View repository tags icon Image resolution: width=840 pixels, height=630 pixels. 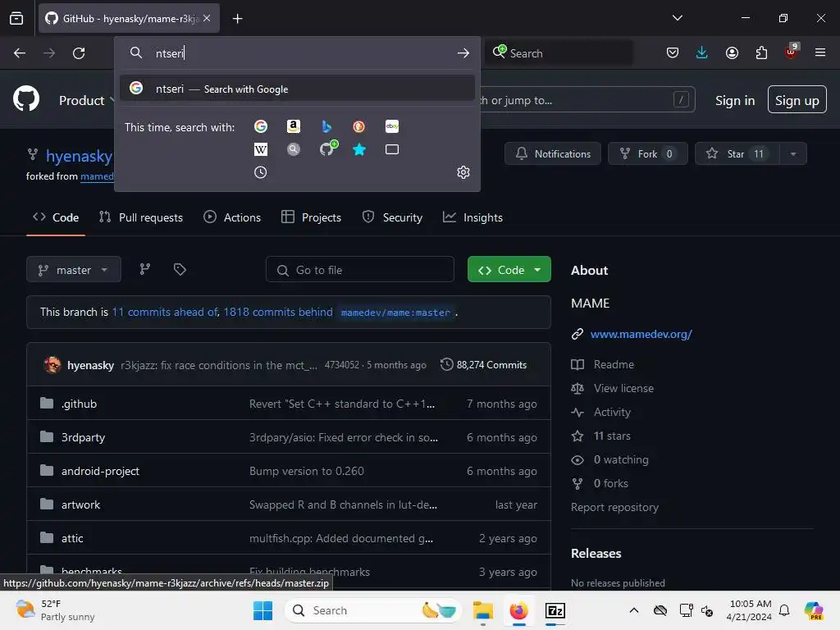[180, 269]
